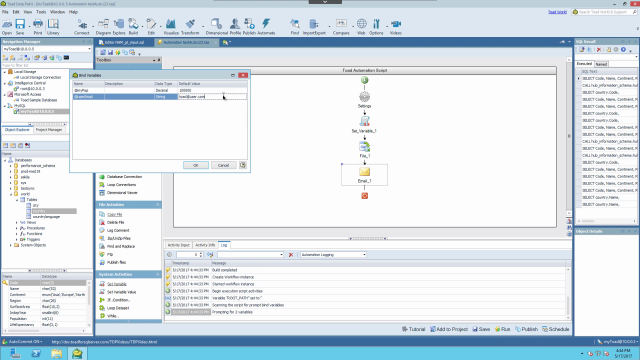The height and width of the screenshot is (360, 640).
Task: Click the Edit toolbar icon
Action: pyautogui.click(x=151, y=27)
